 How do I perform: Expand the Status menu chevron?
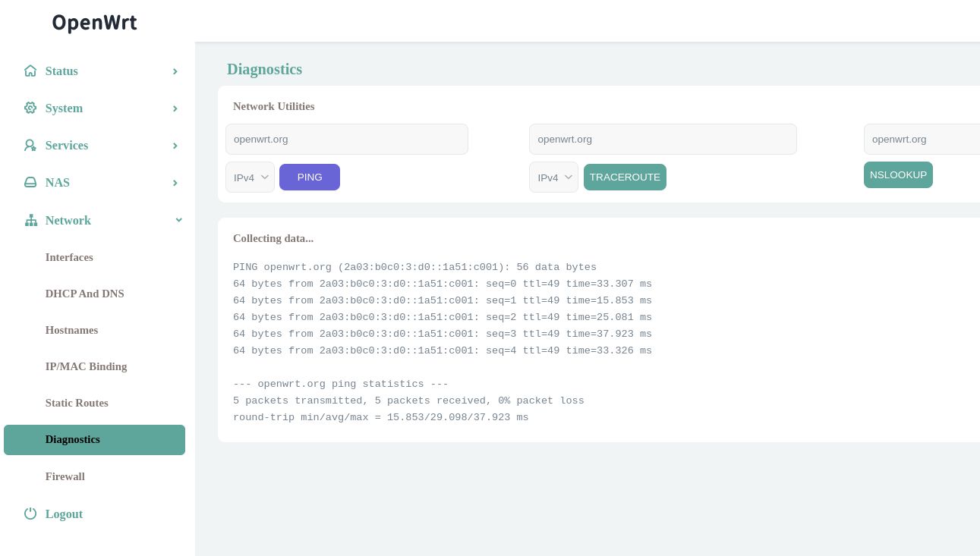[x=175, y=71]
